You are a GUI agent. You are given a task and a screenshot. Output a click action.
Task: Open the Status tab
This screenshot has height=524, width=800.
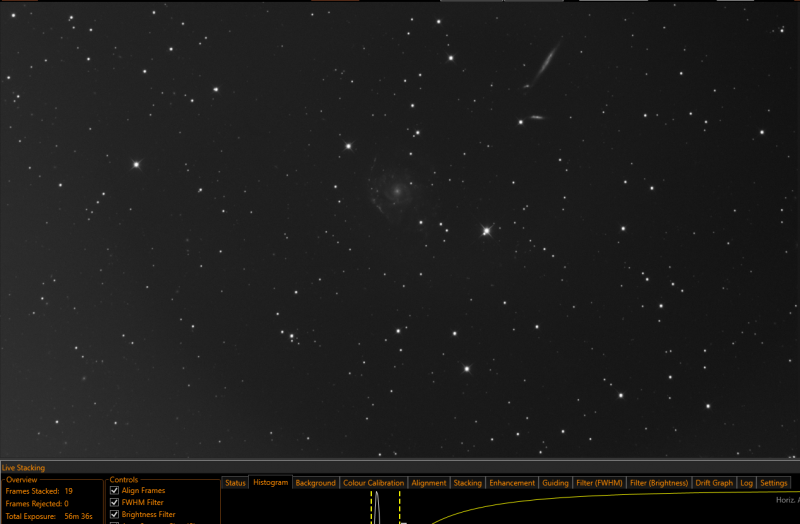pos(235,483)
